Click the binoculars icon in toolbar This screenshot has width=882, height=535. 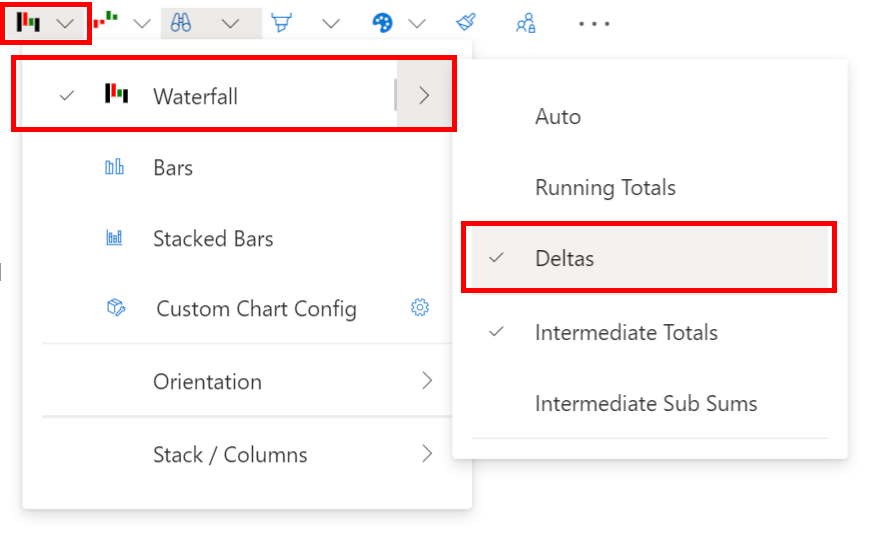[181, 23]
